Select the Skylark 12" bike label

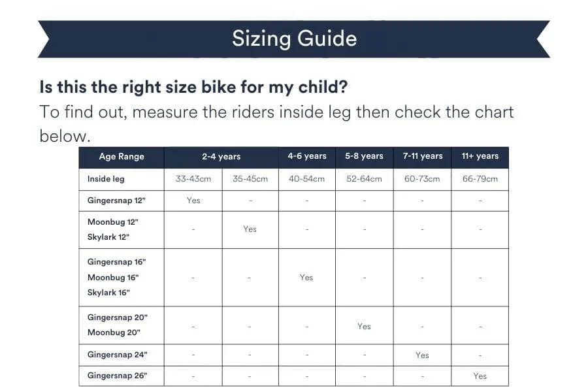108,237
